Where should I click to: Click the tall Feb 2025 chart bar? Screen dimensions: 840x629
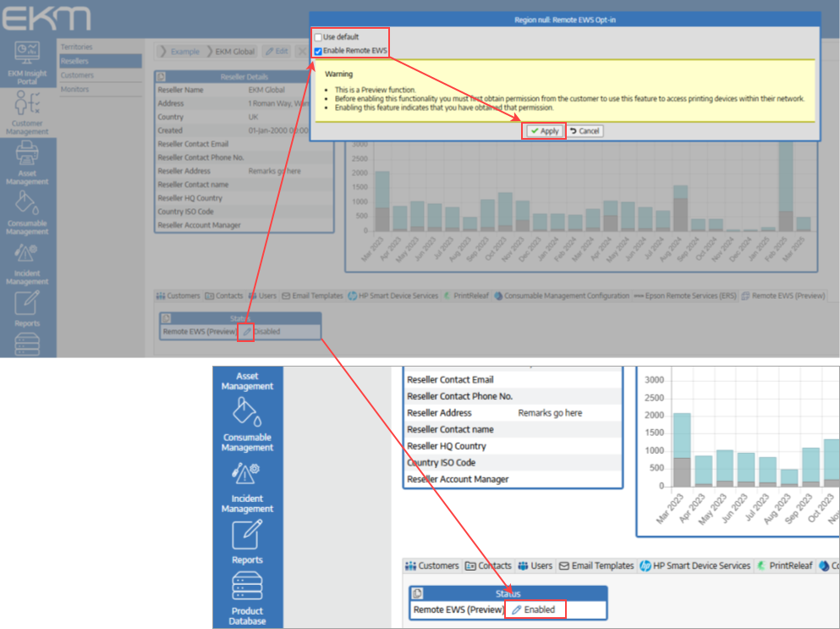pyautogui.click(x=786, y=186)
